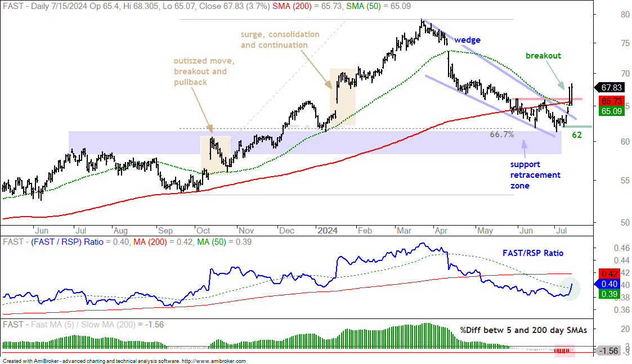Select 'outsized move, breakout and pullback' annotation

(x=204, y=71)
